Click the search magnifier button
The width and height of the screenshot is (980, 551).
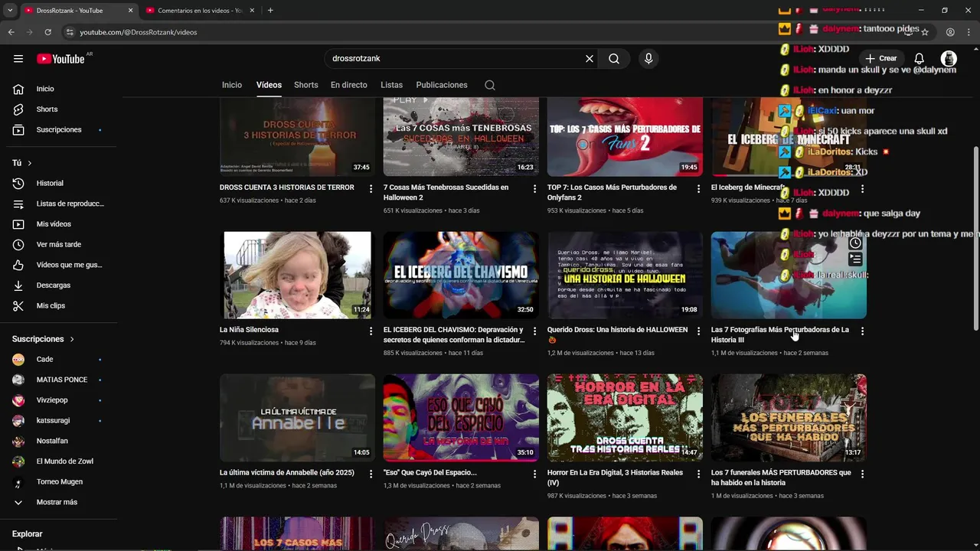[614, 58]
